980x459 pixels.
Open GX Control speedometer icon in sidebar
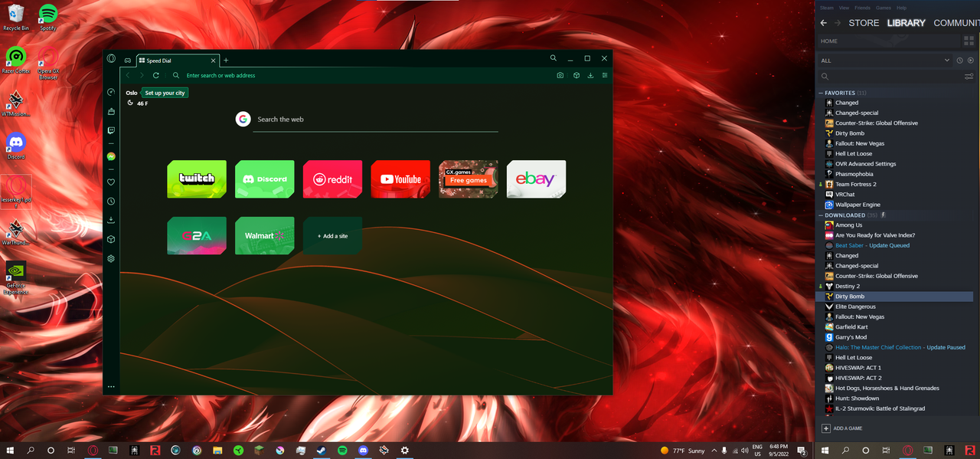111,92
